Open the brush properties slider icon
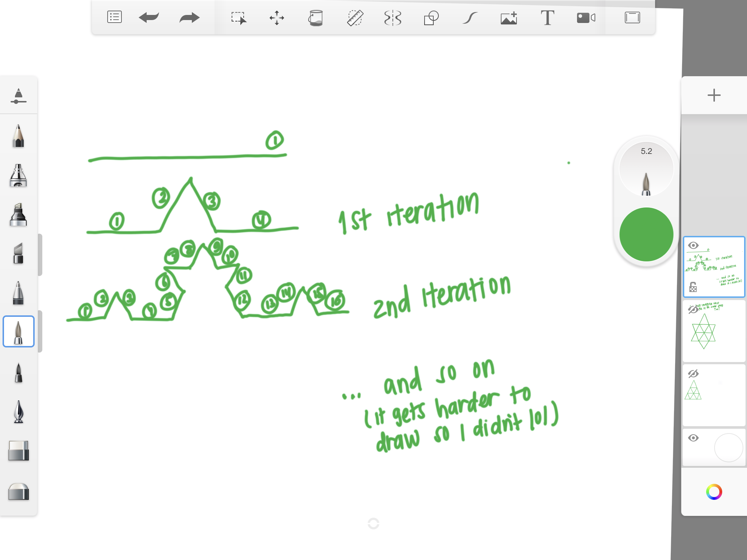Viewport: 747px width, 560px height. pyautogui.click(x=18, y=96)
